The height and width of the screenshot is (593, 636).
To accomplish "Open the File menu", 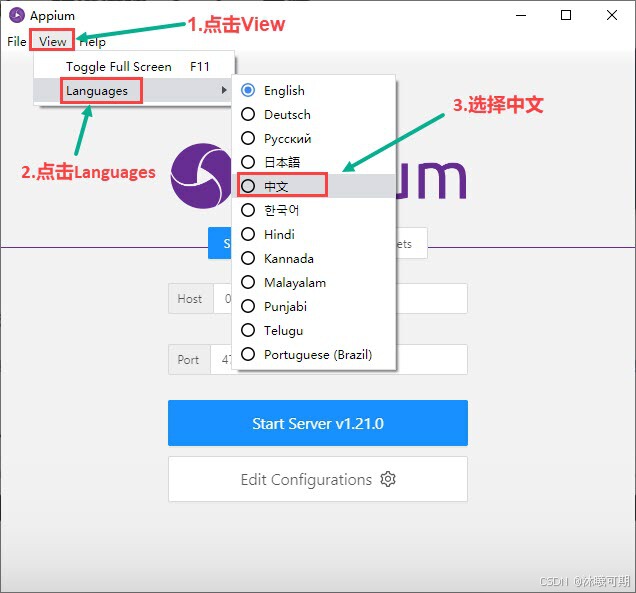I will coord(17,41).
